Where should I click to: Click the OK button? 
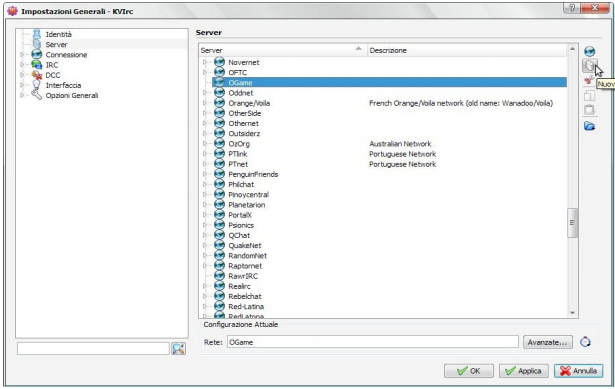pos(469,371)
